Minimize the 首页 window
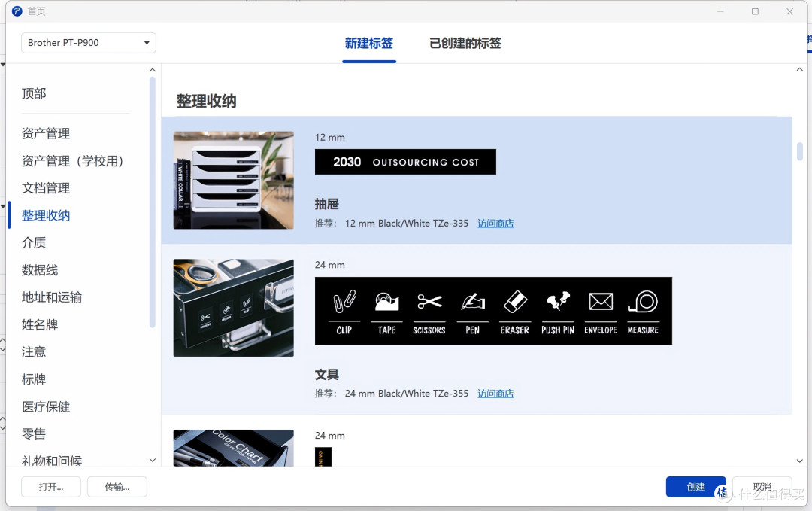 pyautogui.click(x=720, y=11)
